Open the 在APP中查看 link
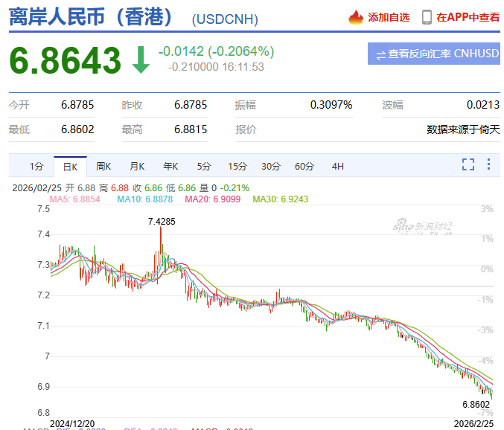This screenshot has height=430, width=504. (468, 17)
